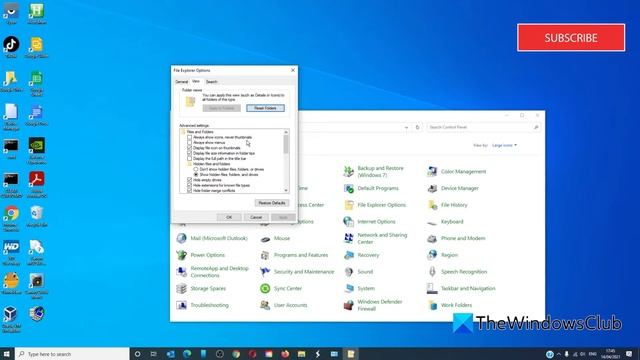Click Restore Defaults button
This screenshot has width=640, height=360.
[x=272, y=203]
